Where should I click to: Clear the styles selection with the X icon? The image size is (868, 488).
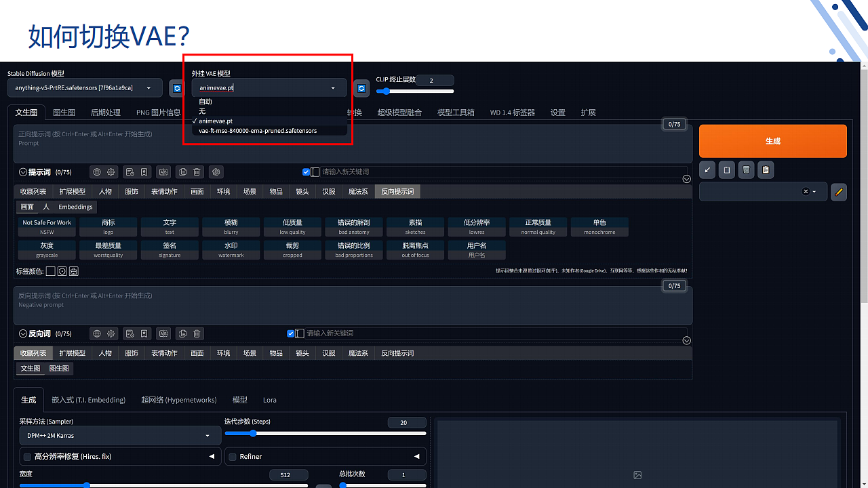[x=806, y=192]
